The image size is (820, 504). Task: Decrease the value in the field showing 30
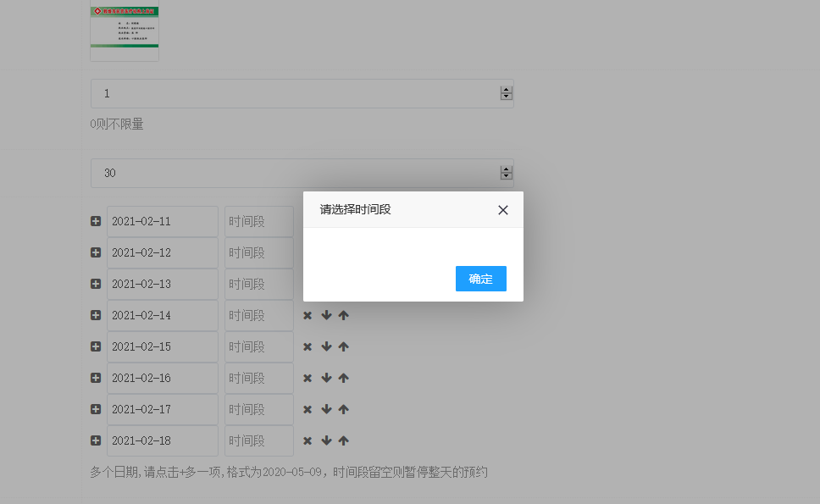click(x=507, y=176)
